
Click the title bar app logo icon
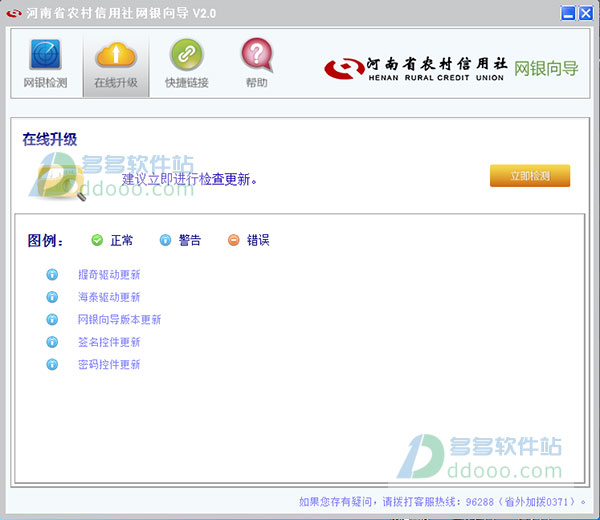coord(14,13)
